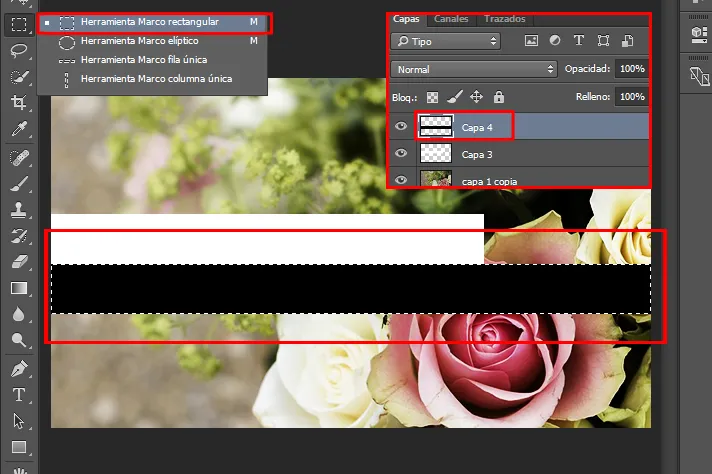Select the capa 1 copia thumbnail
The height and width of the screenshot is (474, 712).
[436, 178]
